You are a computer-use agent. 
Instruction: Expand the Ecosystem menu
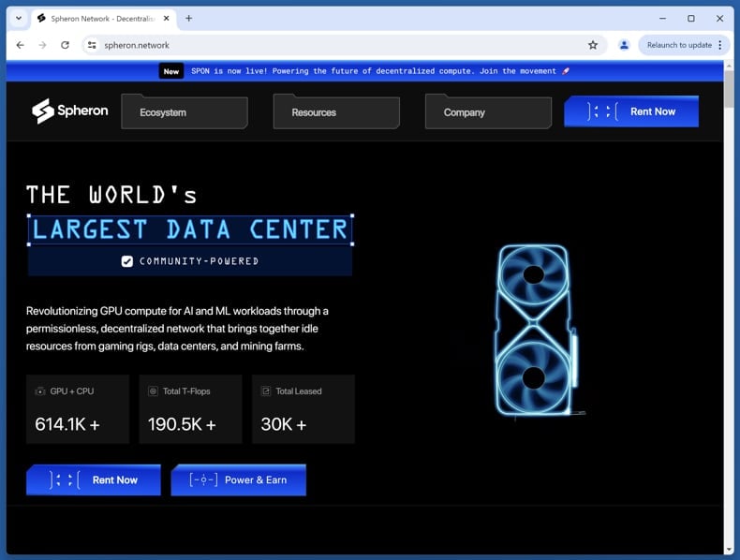[185, 111]
